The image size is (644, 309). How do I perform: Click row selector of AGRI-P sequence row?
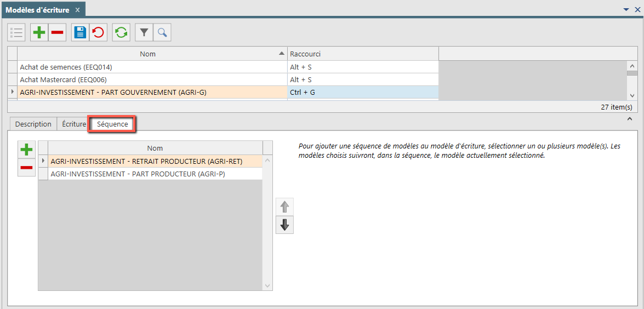coord(43,174)
